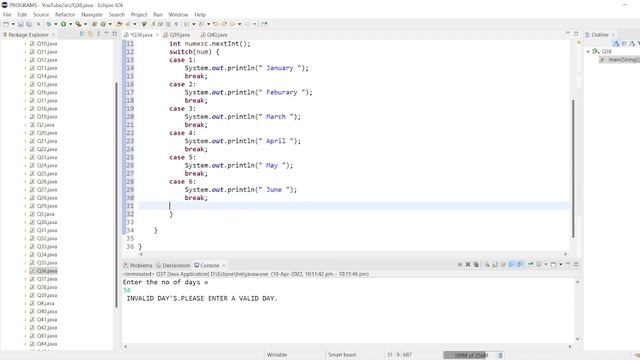The width and height of the screenshot is (640, 360).
Task: Open the Run button's dropdown arrow
Action: (71, 24)
